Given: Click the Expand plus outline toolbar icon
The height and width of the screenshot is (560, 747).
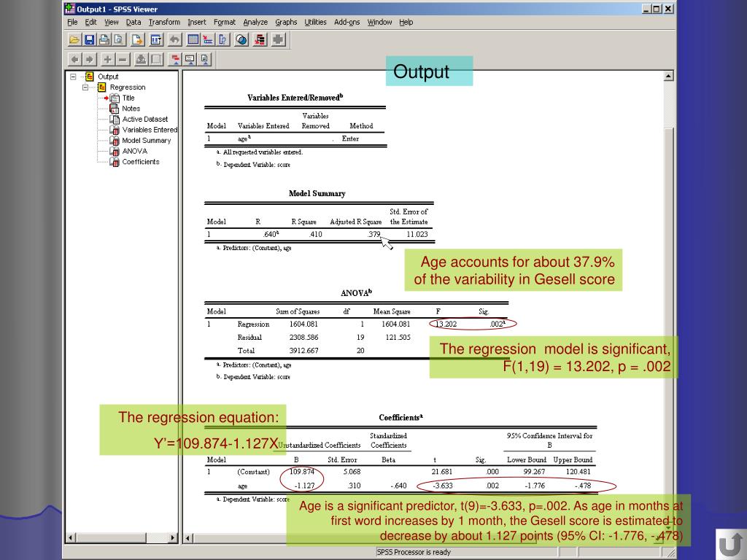Looking at the screenshot, I should (108, 60).
